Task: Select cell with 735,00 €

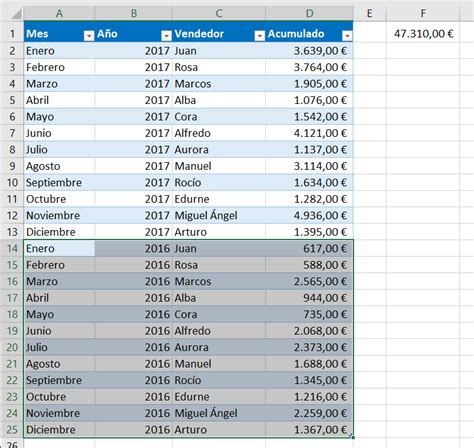Action: pyautogui.click(x=309, y=314)
